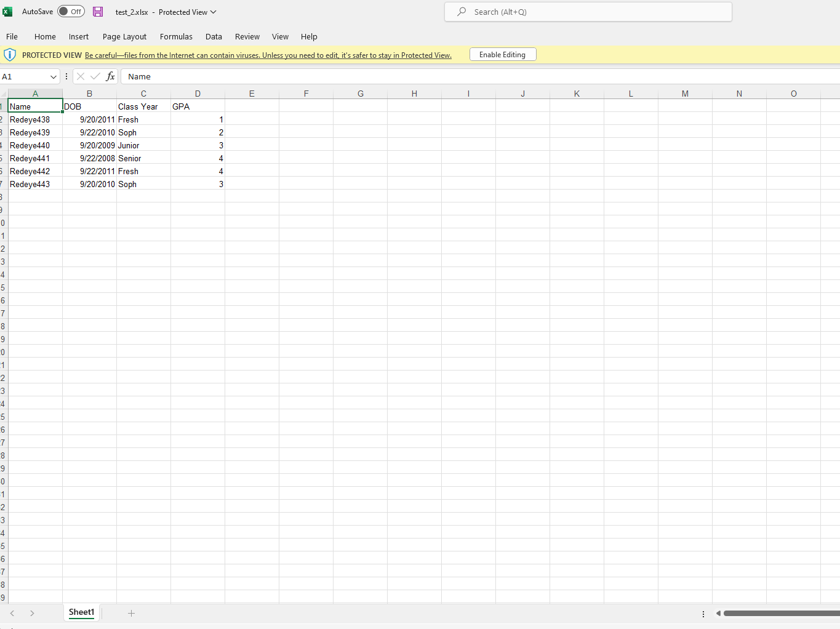The height and width of the screenshot is (629, 840).
Task: Select column A header
Action: tap(35, 94)
